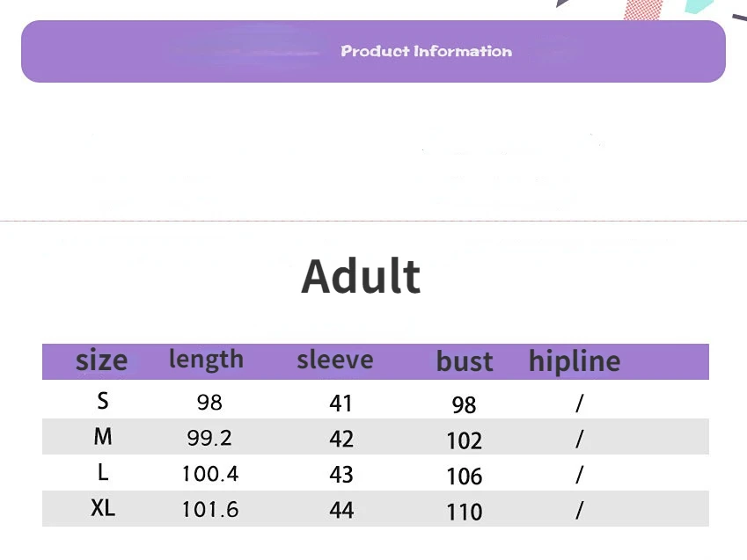
Task: Click the sleeve value 44
Action: [341, 510]
